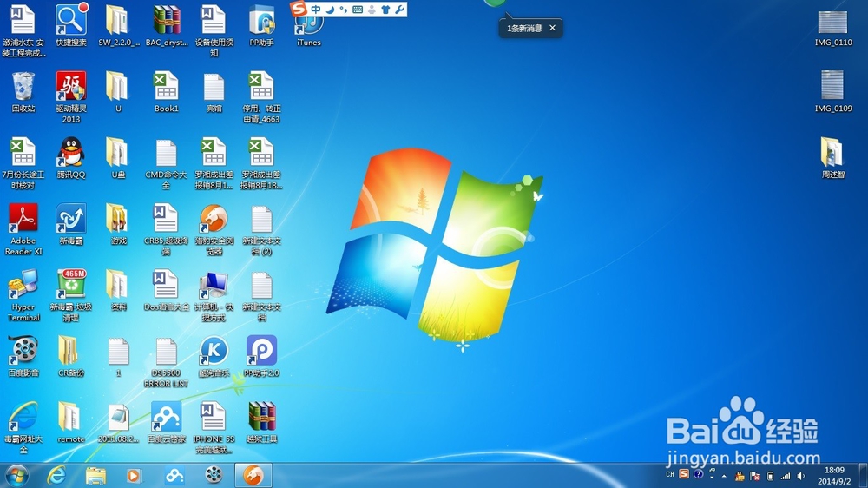The width and height of the screenshot is (868, 488).
Task: Launch PP助手2.0 desktop shortcut
Action: click(261, 356)
